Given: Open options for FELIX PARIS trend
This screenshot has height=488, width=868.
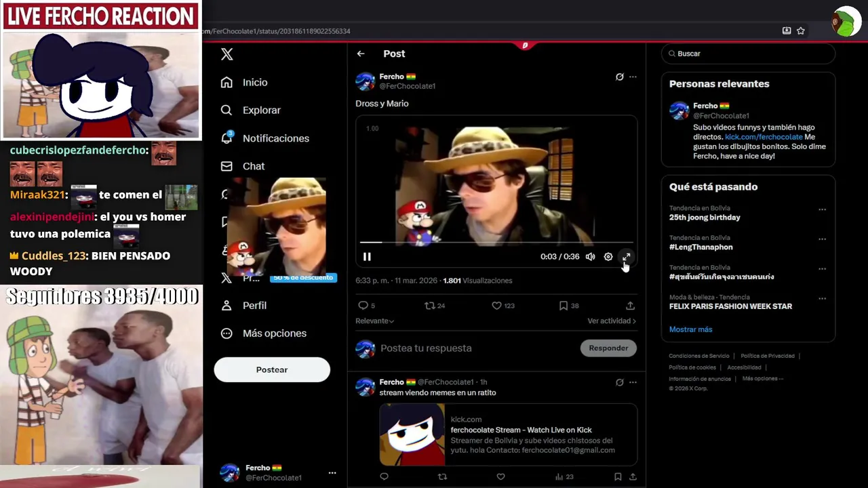Looking at the screenshot, I should point(822,298).
